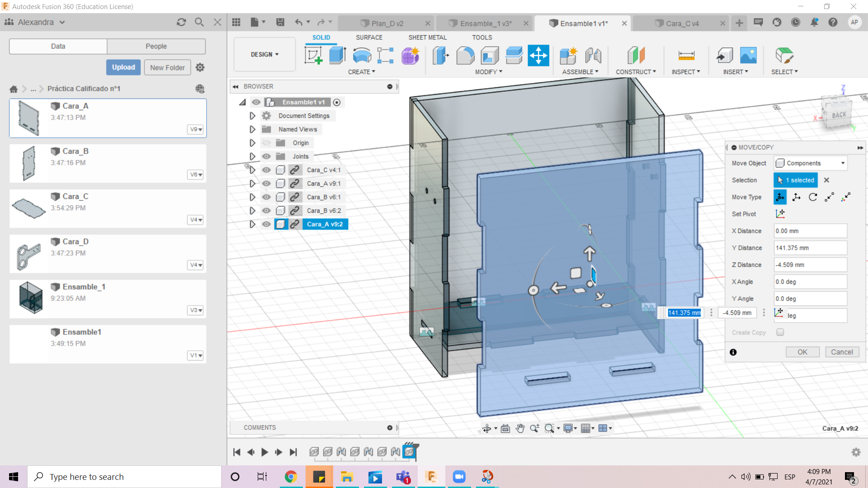Select the Extrude tool
The height and width of the screenshot is (488, 868).
337,56
